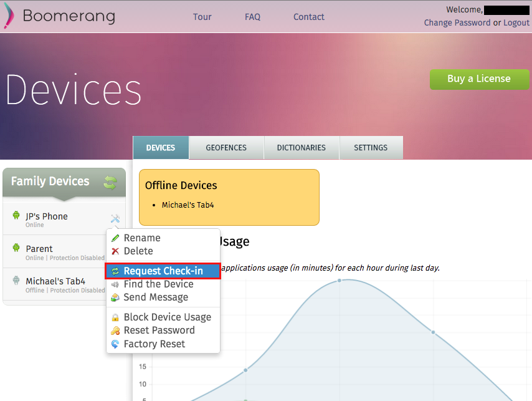532x401 pixels.
Task: Open the Tour page link
Action: click(202, 17)
